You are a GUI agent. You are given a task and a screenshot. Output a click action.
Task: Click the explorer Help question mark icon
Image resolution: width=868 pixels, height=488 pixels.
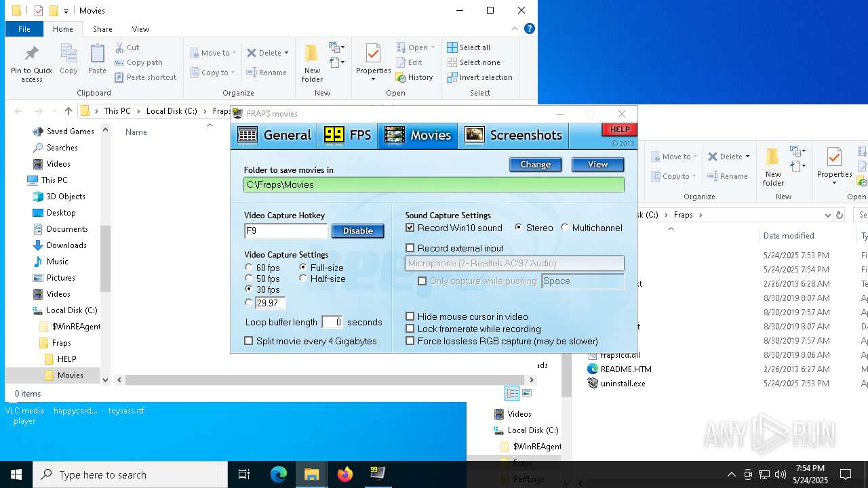click(530, 28)
